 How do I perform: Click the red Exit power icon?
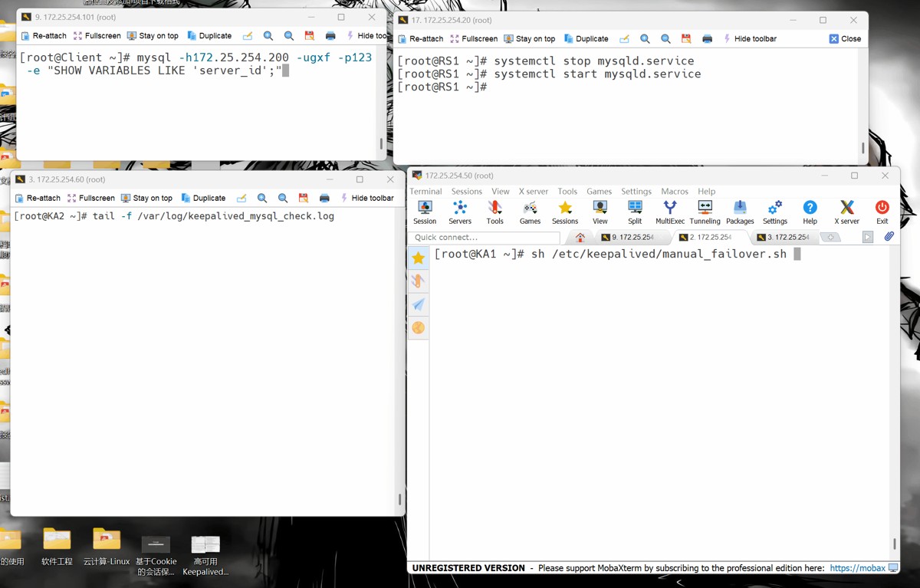point(882,212)
